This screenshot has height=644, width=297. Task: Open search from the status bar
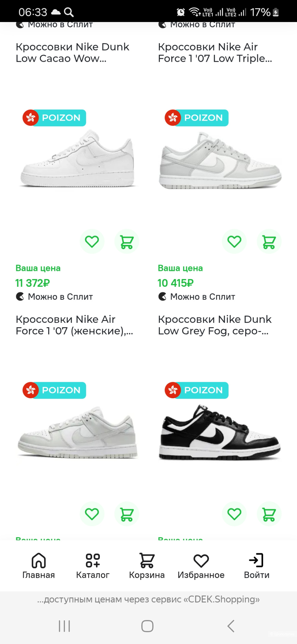tap(69, 12)
